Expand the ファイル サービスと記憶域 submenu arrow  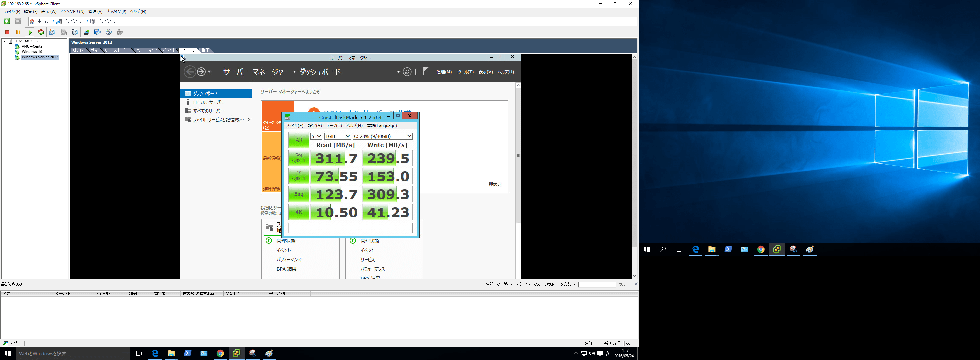click(x=249, y=120)
